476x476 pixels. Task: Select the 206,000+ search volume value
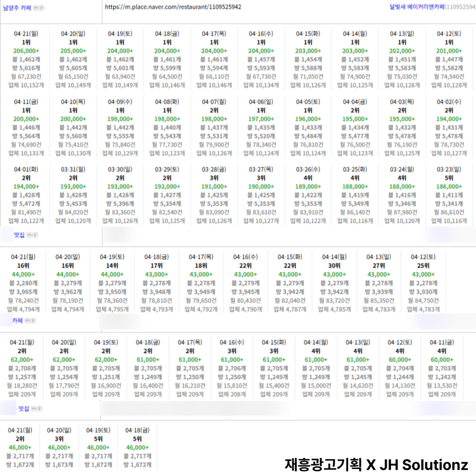26,51
